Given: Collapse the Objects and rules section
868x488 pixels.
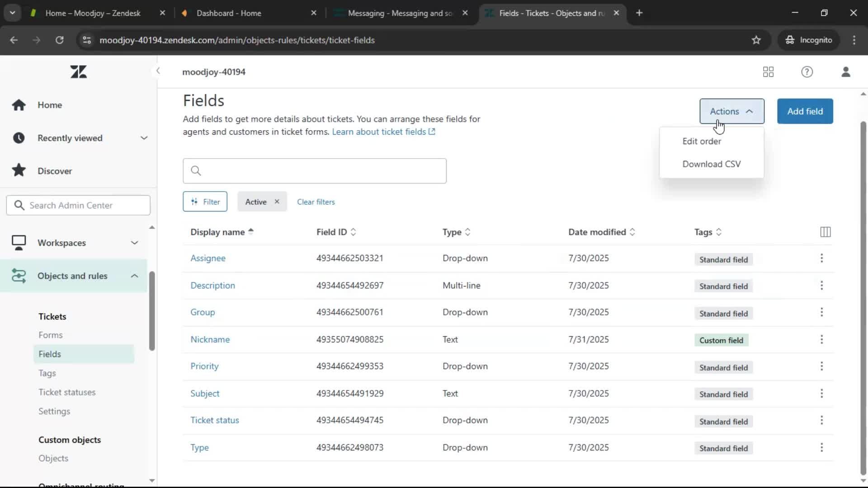Looking at the screenshot, I should point(134,276).
